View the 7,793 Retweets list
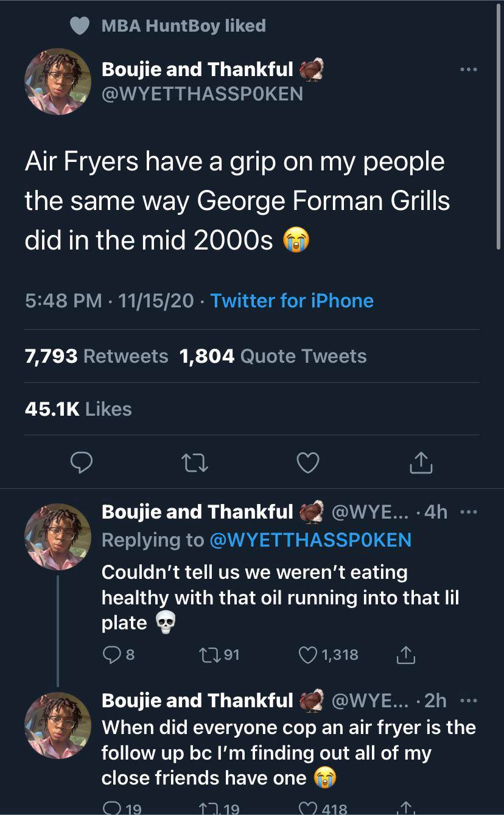Screen dimensions: 504x815 pos(96,356)
